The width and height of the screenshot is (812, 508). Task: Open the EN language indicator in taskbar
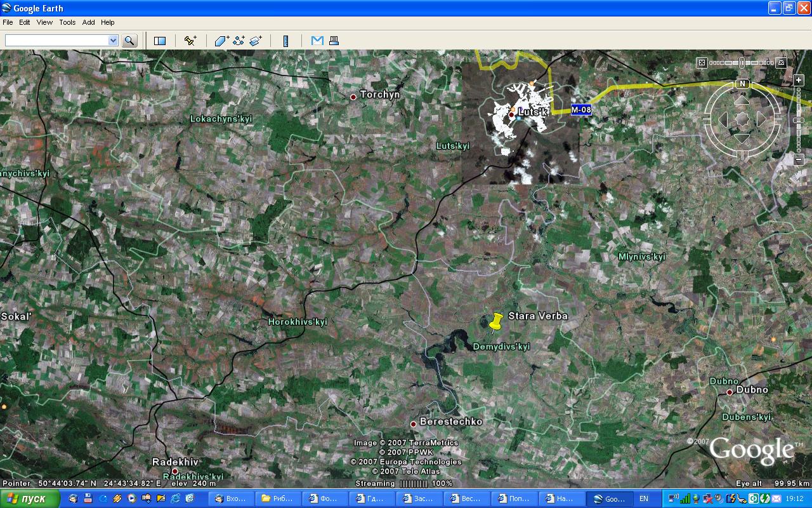[x=644, y=499]
